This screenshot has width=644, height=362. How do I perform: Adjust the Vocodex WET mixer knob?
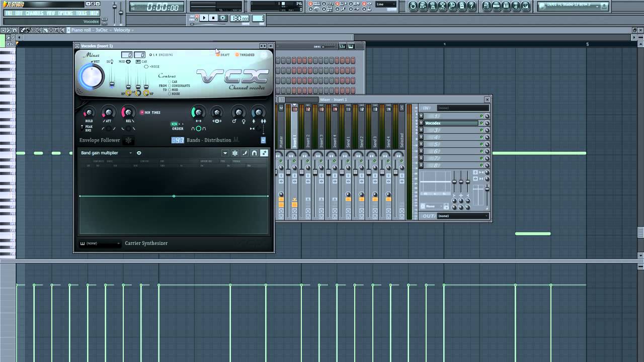pos(91,77)
